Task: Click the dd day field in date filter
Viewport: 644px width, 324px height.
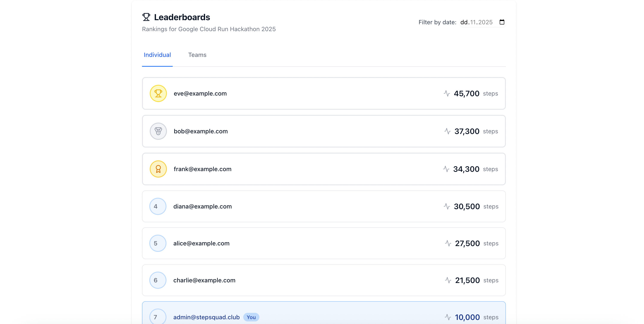Action: 464,22
